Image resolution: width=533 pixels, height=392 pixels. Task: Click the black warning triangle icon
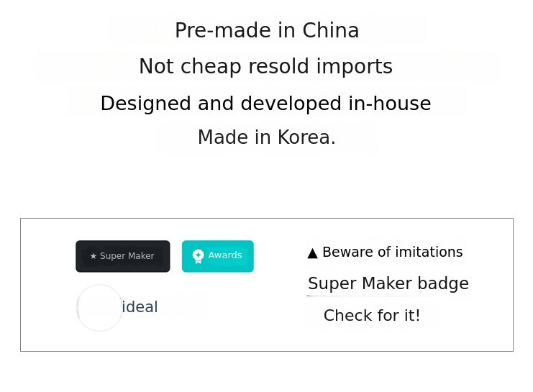click(x=312, y=253)
